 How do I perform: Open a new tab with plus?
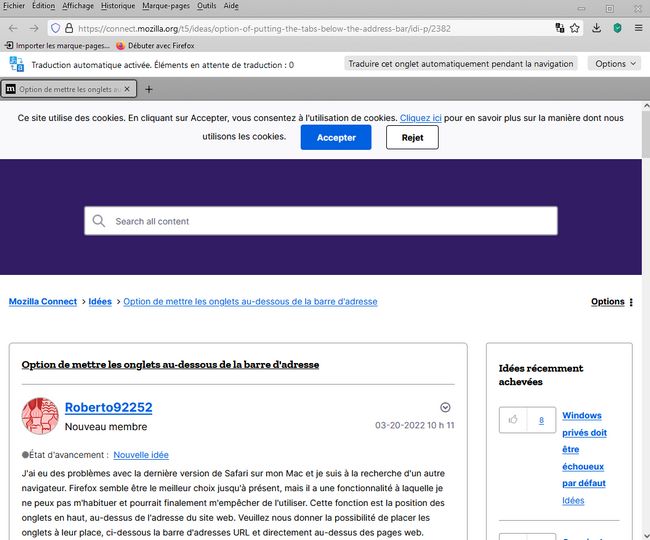[x=149, y=89]
